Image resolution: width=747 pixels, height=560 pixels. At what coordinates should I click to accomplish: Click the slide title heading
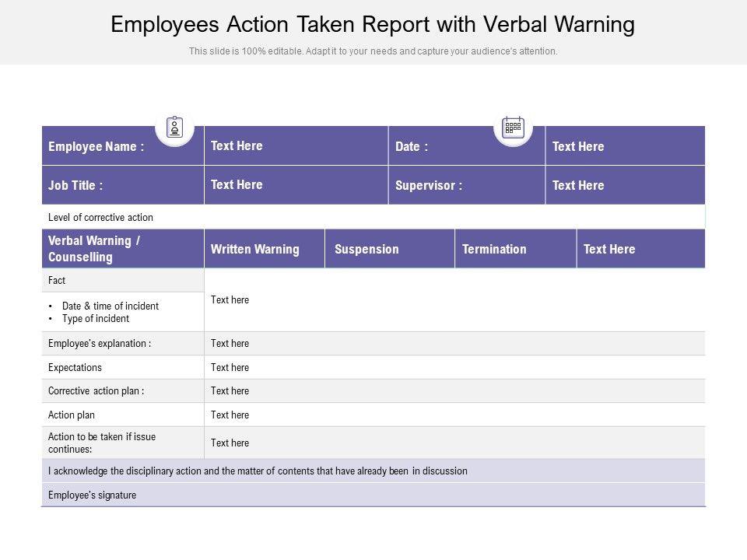pos(373,25)
